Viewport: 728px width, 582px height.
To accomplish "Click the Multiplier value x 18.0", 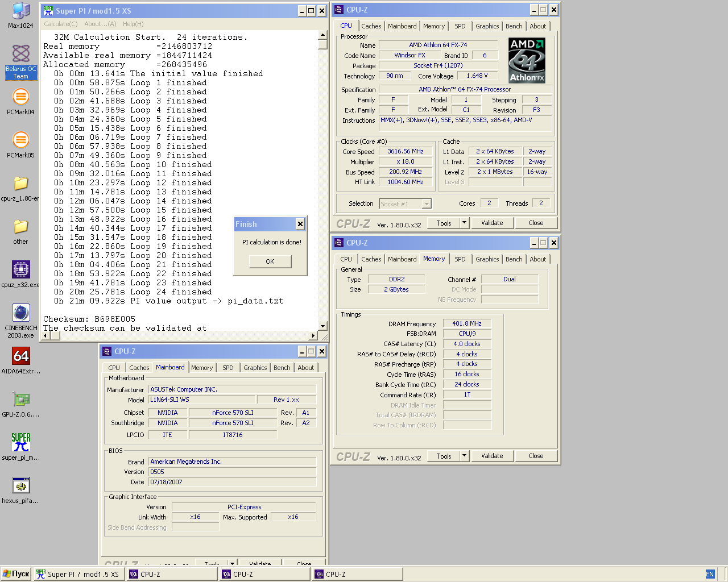I will [x=406, y=162].
